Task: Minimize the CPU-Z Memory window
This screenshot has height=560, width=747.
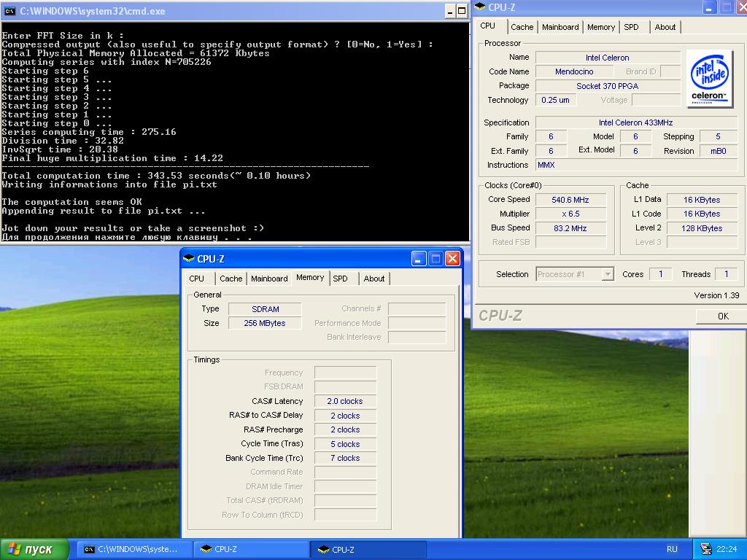Action: pos(418,259)
